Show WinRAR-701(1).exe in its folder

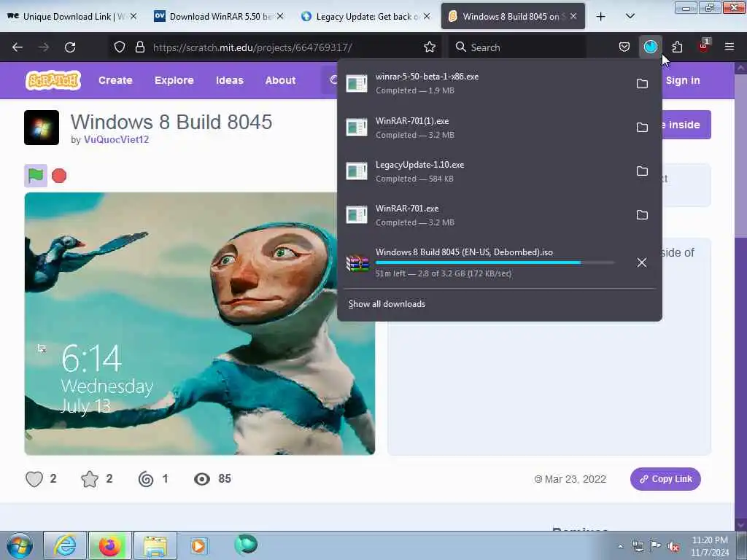pyautogui.click(x=642, y=127)
